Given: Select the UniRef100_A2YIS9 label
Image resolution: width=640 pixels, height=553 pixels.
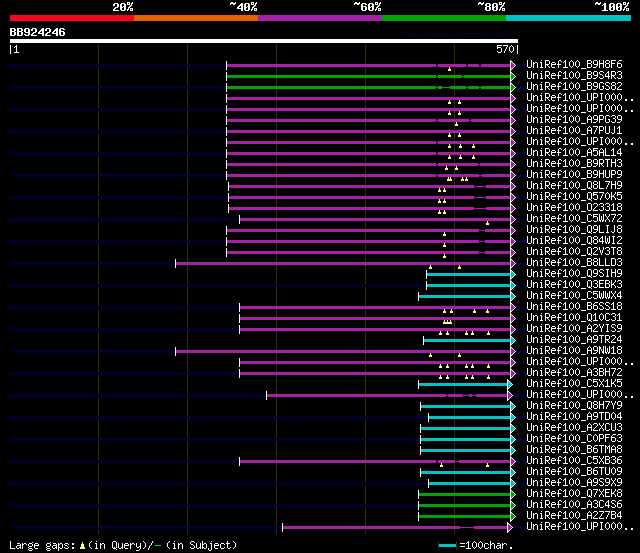Looking at the screenshot, I should tap(574, 329).
